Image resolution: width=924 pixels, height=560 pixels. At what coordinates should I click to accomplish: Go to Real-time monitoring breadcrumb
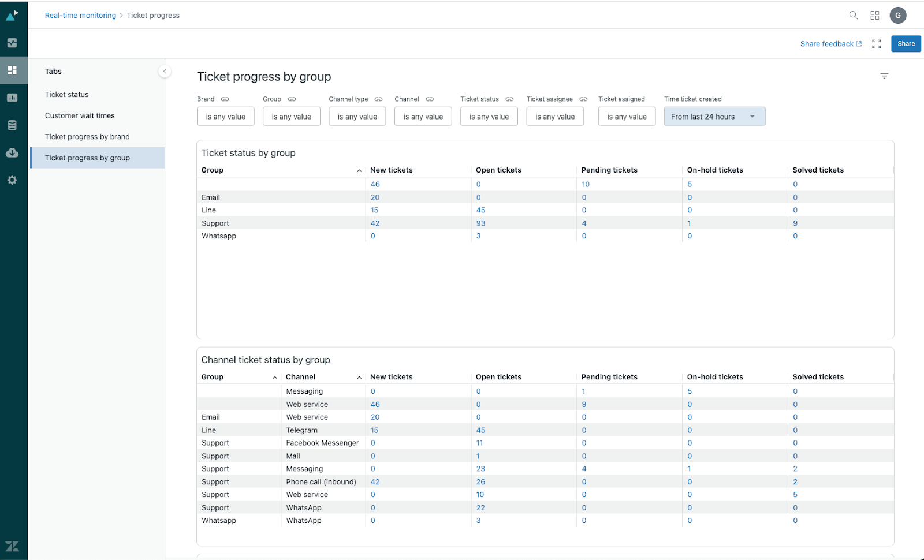click(x=80, y=16)
